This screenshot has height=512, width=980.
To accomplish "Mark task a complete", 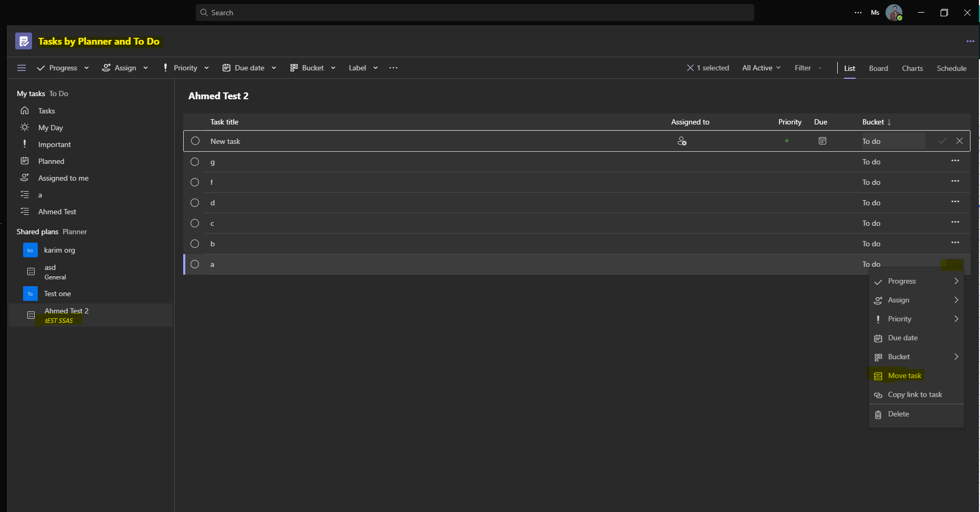I will (195, 264).
